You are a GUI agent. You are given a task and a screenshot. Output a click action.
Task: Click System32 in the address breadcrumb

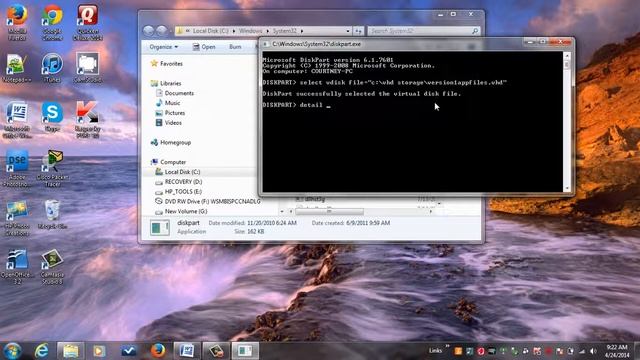[284, 31]
